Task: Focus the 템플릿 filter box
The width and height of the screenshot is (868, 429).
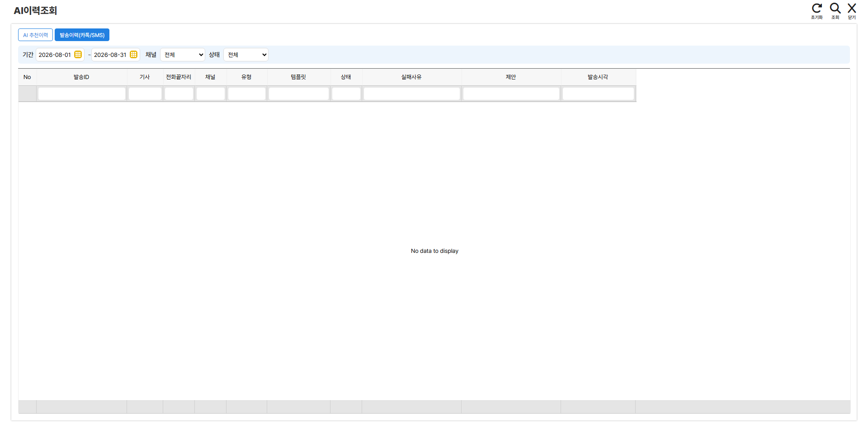Action: tap(299, 93)
